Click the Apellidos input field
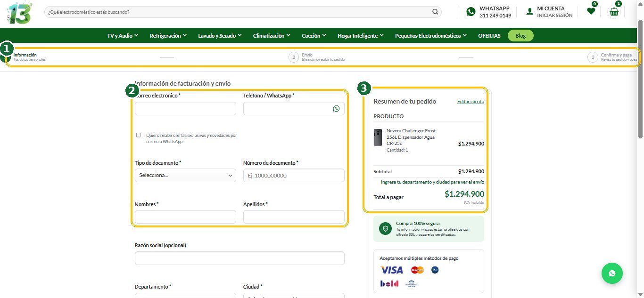This screenshot has height=298, width=644. [294, 217]
